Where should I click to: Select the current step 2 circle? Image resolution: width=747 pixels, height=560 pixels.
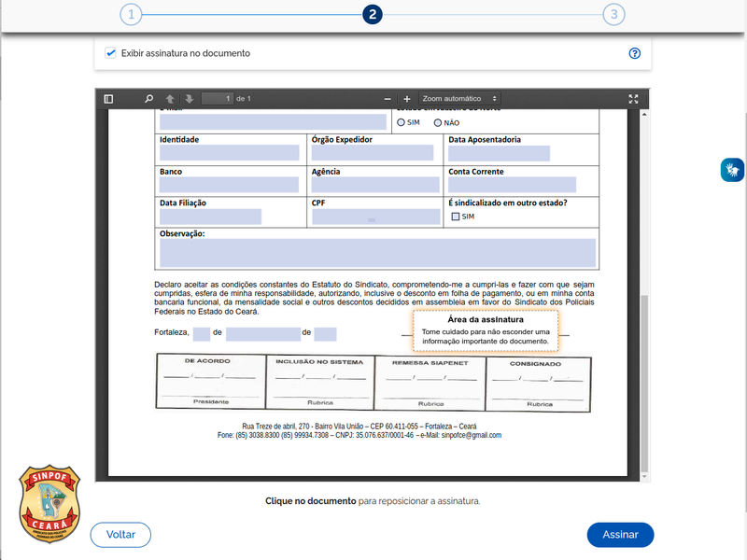point(373,15)
